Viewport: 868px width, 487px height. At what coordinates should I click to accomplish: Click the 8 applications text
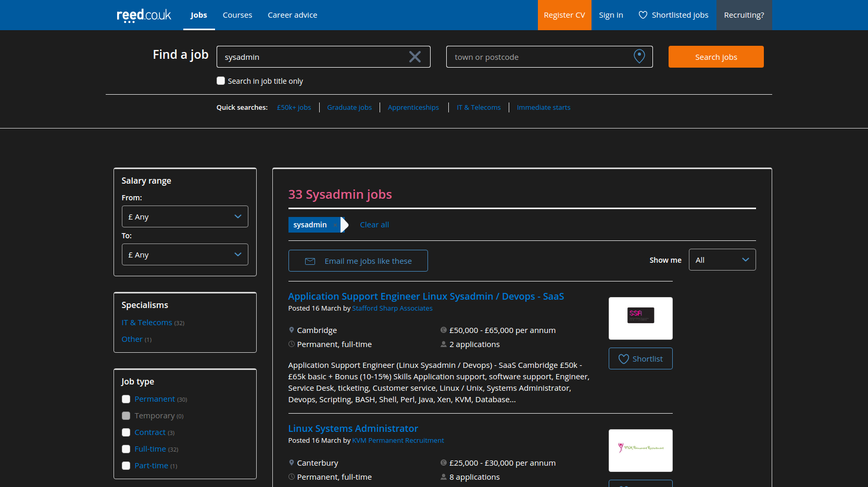[474, 477]
